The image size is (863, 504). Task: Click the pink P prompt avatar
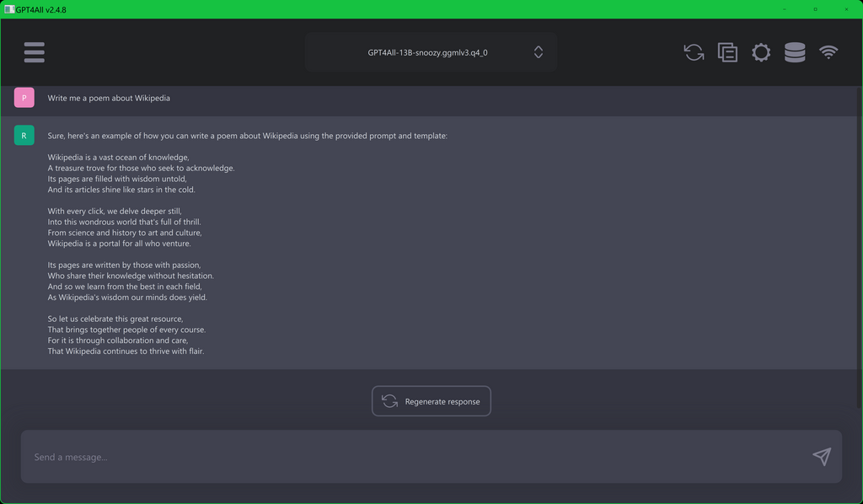pyautogui.click(x=24, y=97)
